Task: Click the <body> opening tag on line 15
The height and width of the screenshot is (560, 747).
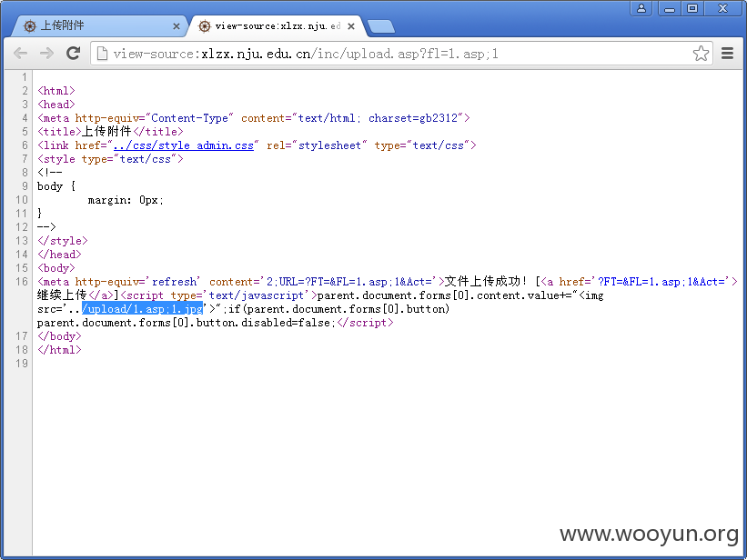Action: (56, 268)
